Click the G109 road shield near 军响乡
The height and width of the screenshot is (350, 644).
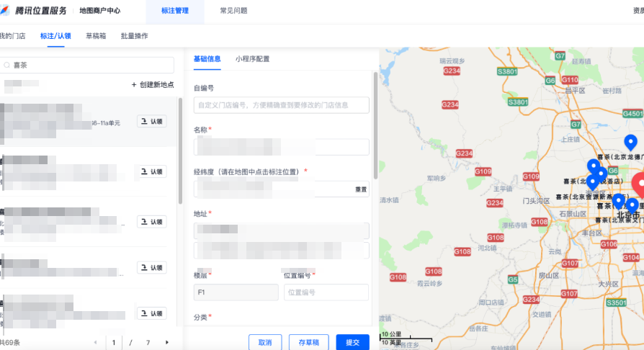[483, 171]
